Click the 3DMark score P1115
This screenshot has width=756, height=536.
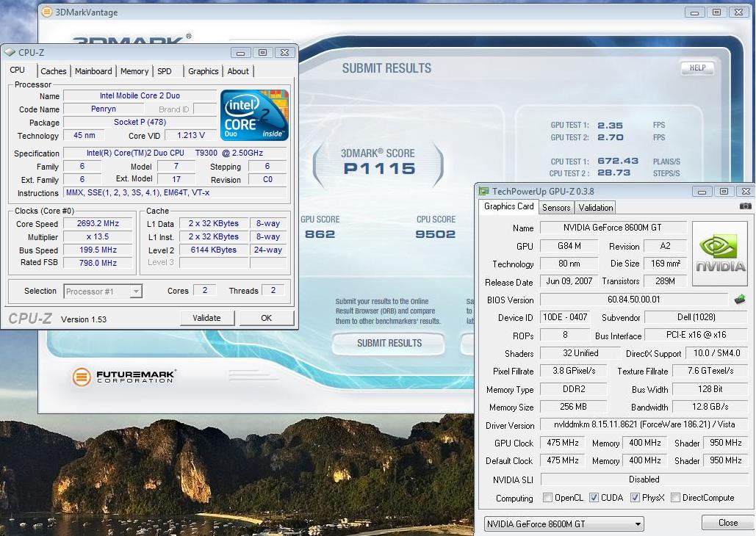379,169
